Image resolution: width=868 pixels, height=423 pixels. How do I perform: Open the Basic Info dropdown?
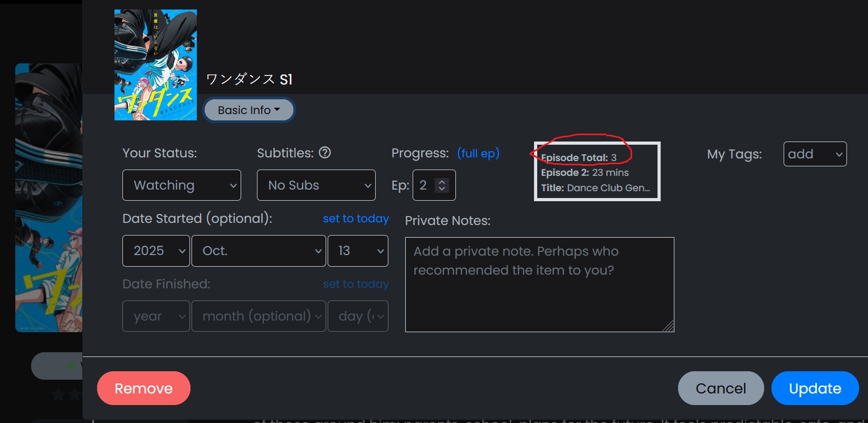[x=249, y=110]
